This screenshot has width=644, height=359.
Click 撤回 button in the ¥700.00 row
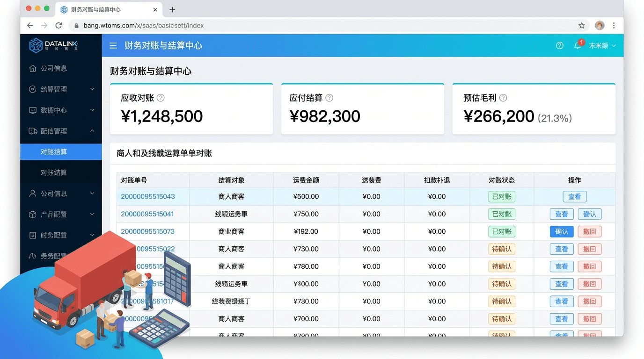[x=590, y=319]
